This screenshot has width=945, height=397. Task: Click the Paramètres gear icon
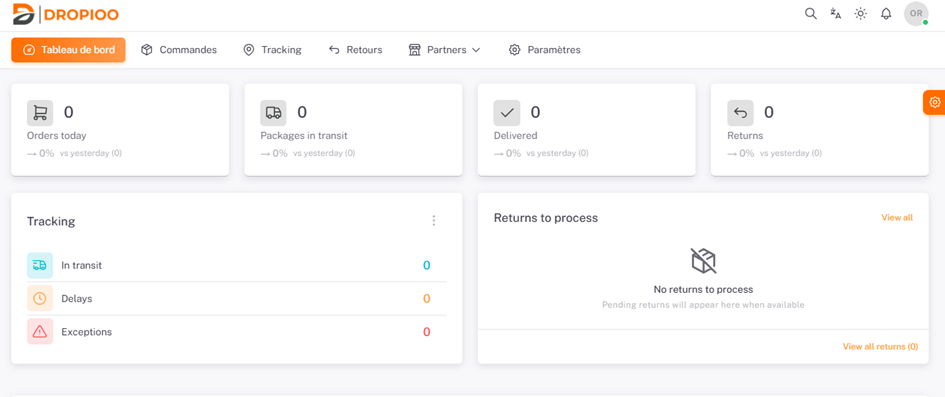coord(514,50)
